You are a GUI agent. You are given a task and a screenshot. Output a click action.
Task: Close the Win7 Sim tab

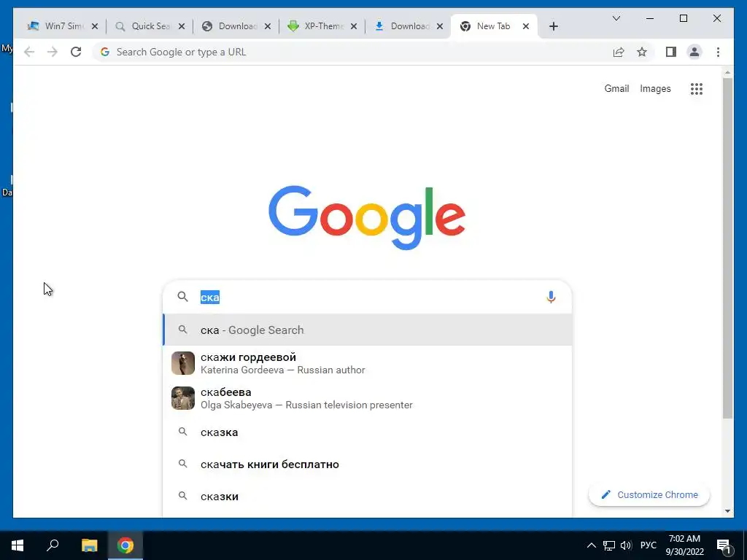95,26
